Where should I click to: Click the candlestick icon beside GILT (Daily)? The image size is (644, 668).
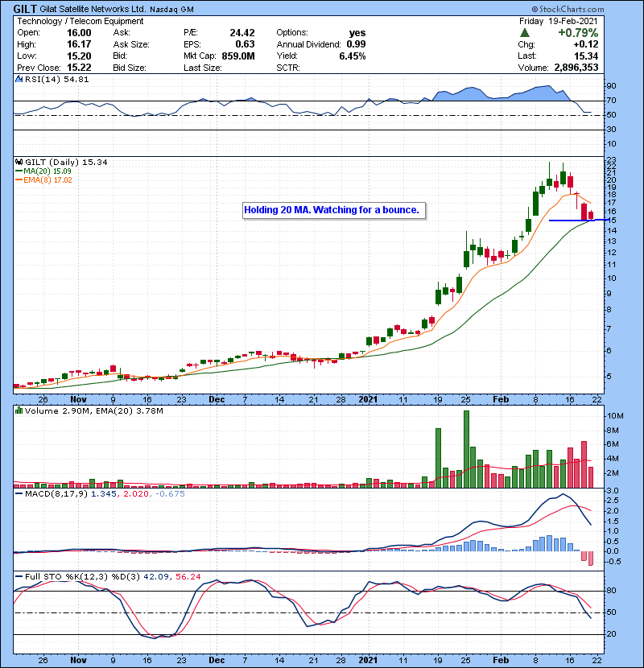pyautogui.click(x=19, y=162)
